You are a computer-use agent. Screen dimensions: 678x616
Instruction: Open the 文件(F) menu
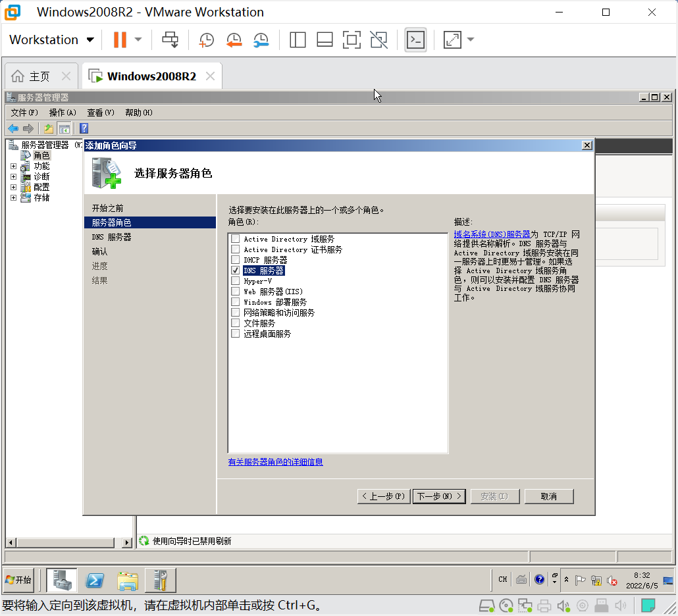24,113
